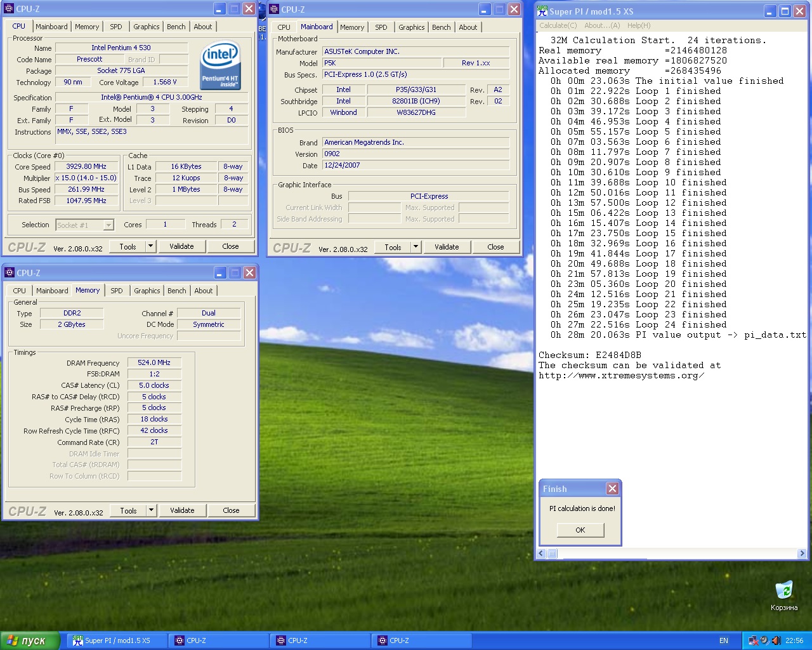Image resolution: width=812 pixels, height=650 pixels.
Task: Click the 'http://www.xtremesystems.org/' text
Action: pos(622,375)
